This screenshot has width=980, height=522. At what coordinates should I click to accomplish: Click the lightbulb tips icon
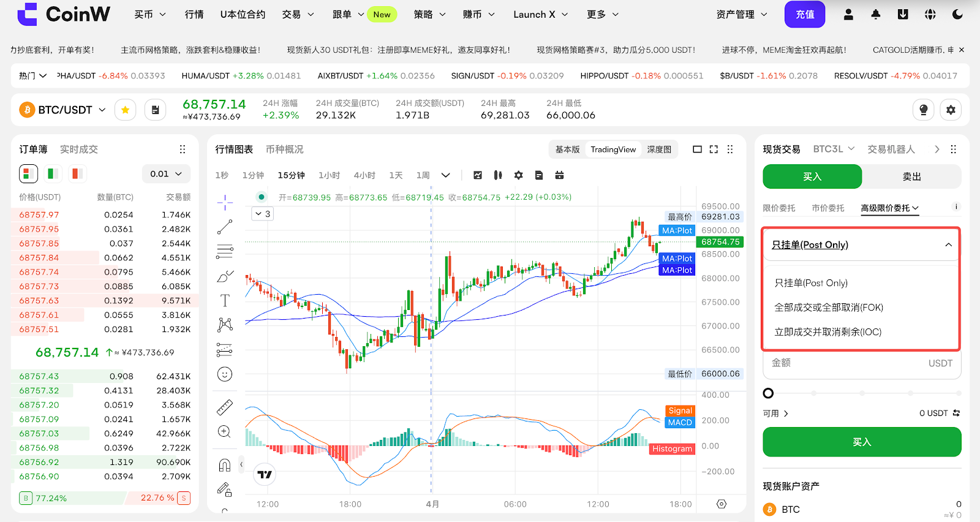(923, 110)
